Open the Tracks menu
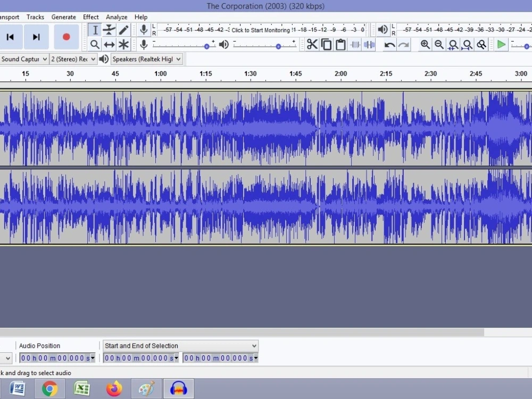This screenshot has width=532, height=399. pyautogui.click(x=35, y=17)
